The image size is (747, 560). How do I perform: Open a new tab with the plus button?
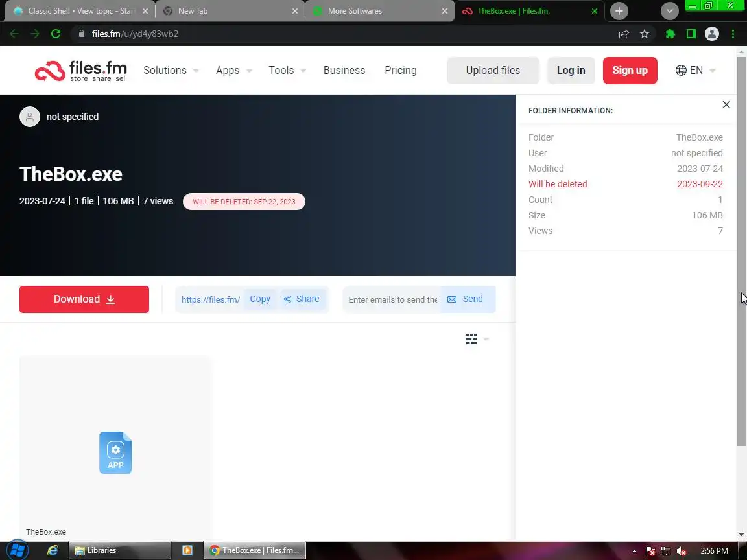click(619, 11)
